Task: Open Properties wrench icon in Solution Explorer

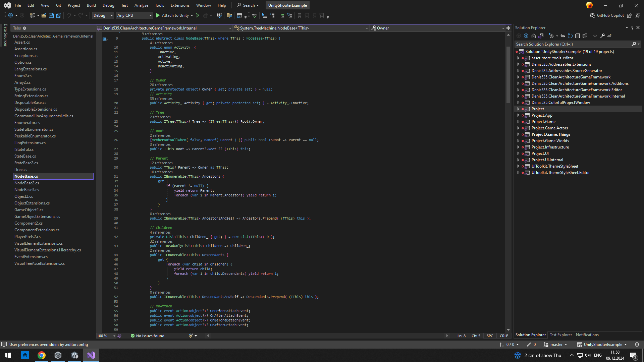Action: tap(602, 36)
